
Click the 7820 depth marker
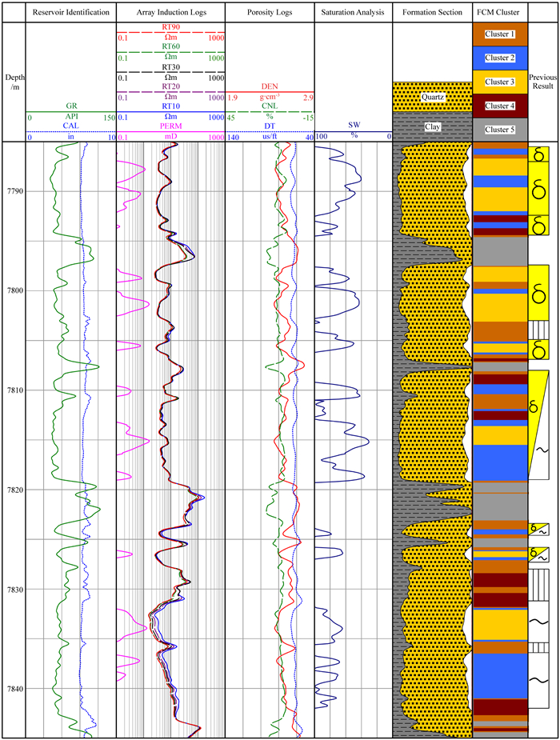[x=14, y=490]
